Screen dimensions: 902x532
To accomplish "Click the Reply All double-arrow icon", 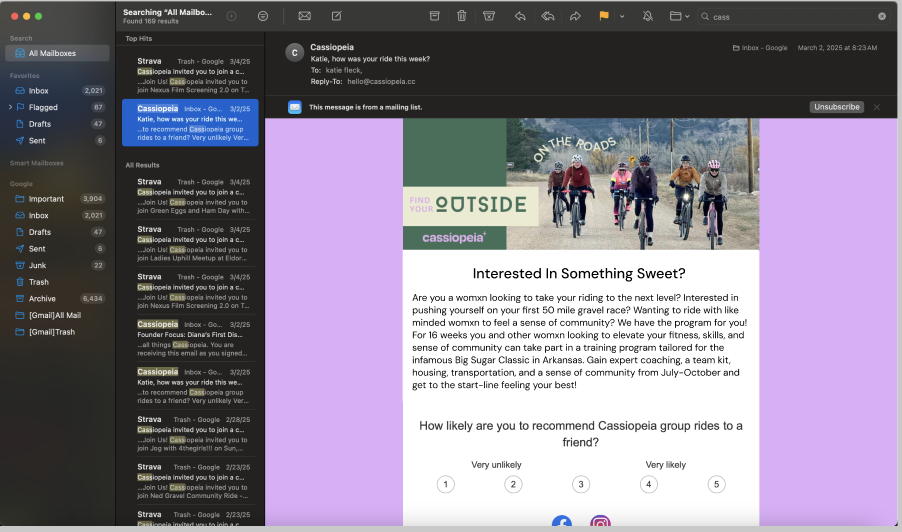I will 548,16.
